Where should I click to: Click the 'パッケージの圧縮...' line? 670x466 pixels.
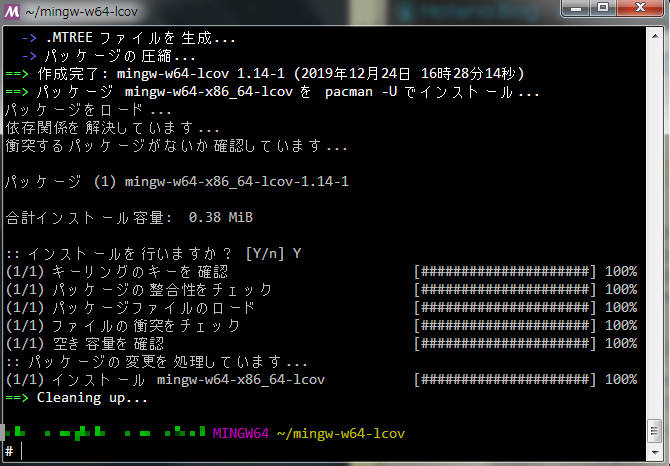pyautogui.click(x=109, y=56)
